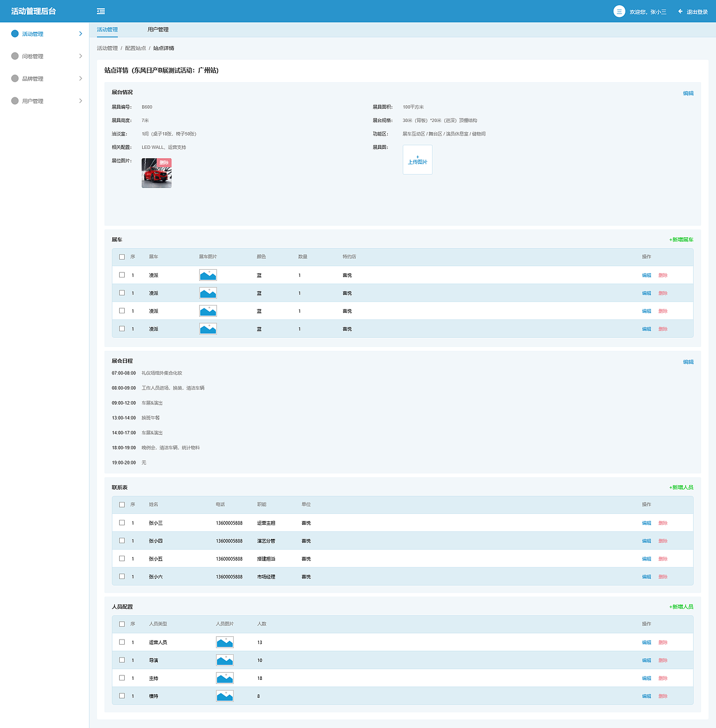Expand the 问卷管理 sidebar chevron

[x=81, y=56]
